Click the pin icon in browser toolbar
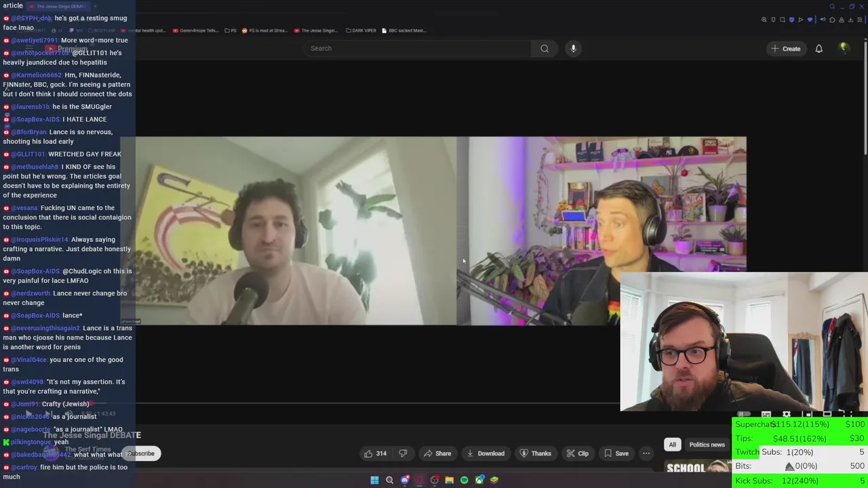The width and height of the screenshot is (868, 488). pyautogui.click(x=773, y=20)
